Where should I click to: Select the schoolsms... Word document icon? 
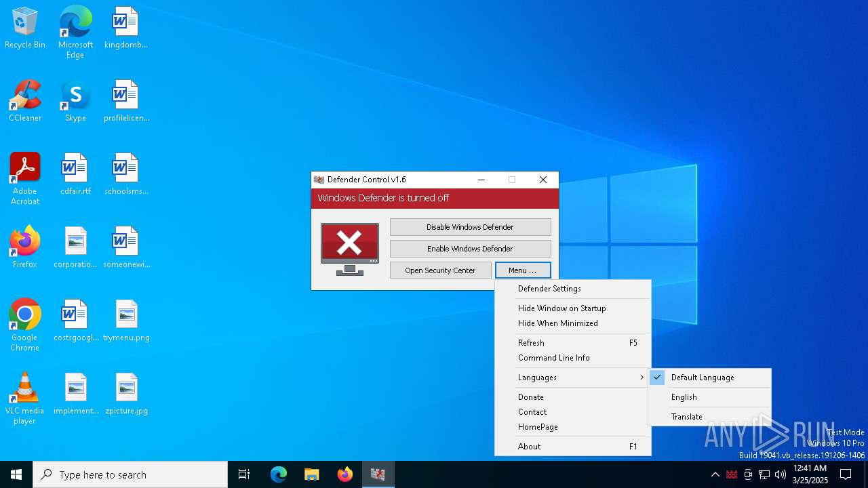(x=125, y=174)
